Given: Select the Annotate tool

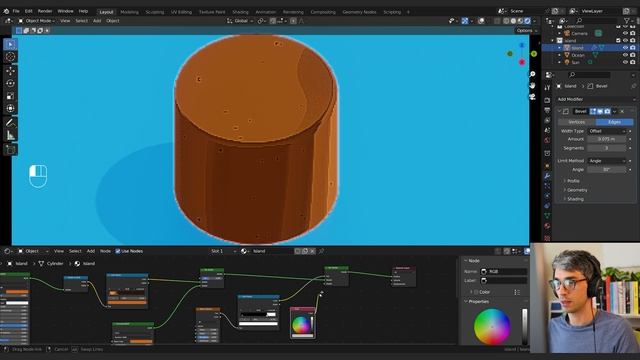Looking at the screenshot, I should click(x=10, y=122).
